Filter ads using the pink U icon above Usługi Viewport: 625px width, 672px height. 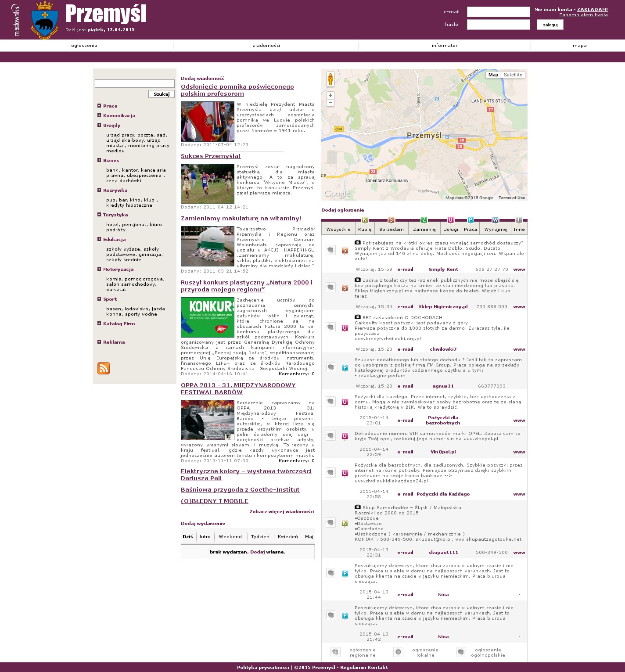[x=450, y=220]
